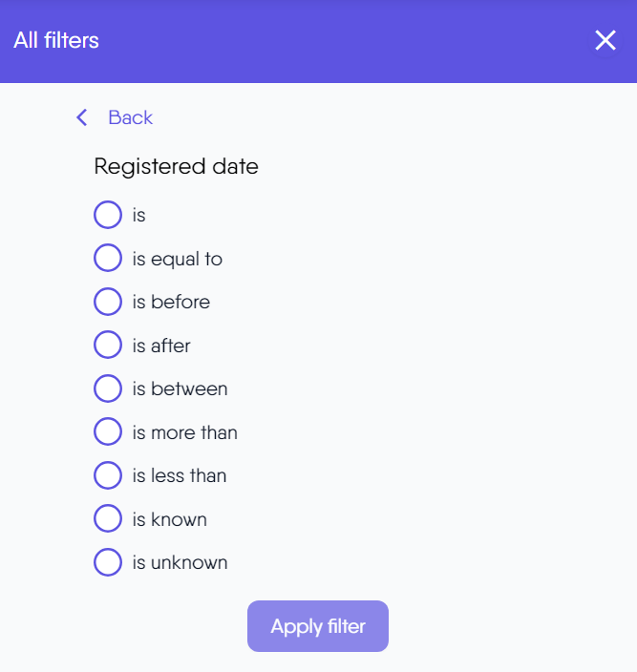637x672 pixels.
Task: Click the back chevron arrow icon
Action: (x=82, y=117)
